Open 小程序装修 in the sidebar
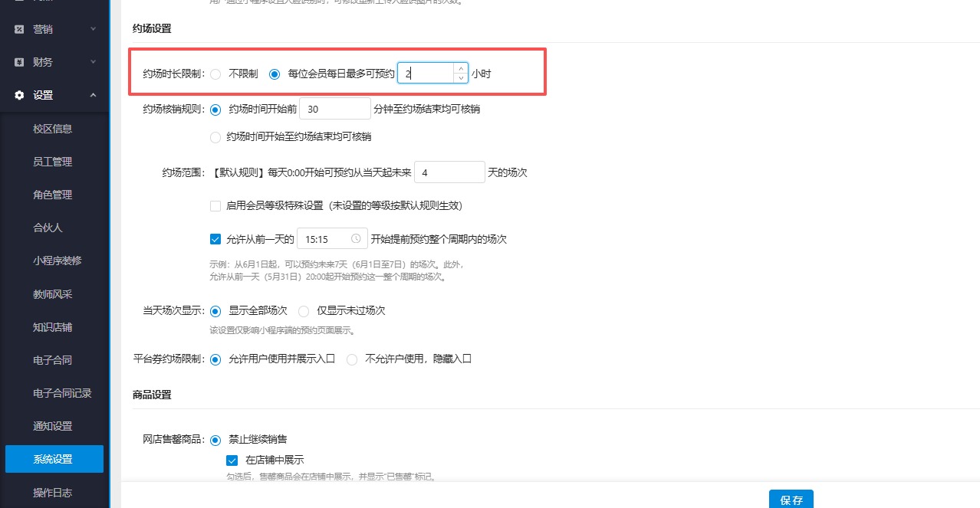Viewport: 980px width, 508px height. coord(54,261)
